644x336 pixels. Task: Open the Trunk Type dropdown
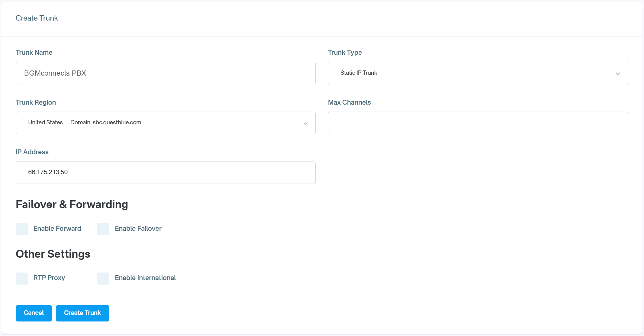(x=477, y=73)
